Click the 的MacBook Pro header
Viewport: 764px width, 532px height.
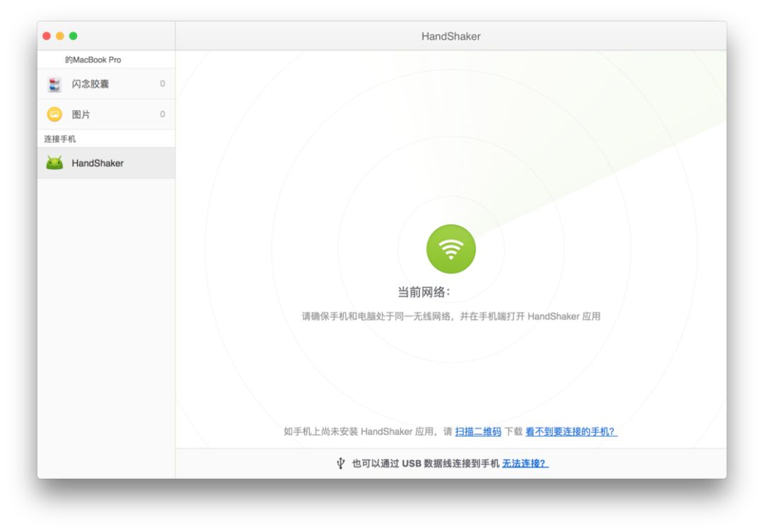click(x=93, y=60)
